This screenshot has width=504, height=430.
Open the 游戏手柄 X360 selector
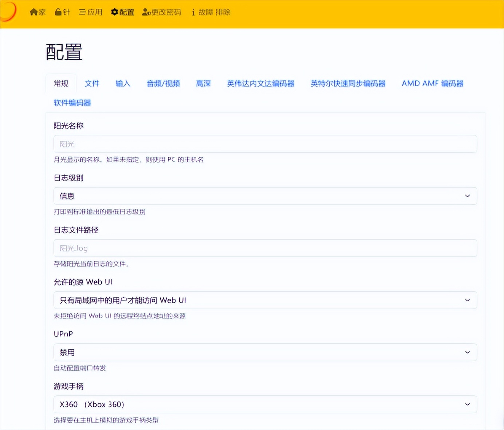(x=265, y=404)
